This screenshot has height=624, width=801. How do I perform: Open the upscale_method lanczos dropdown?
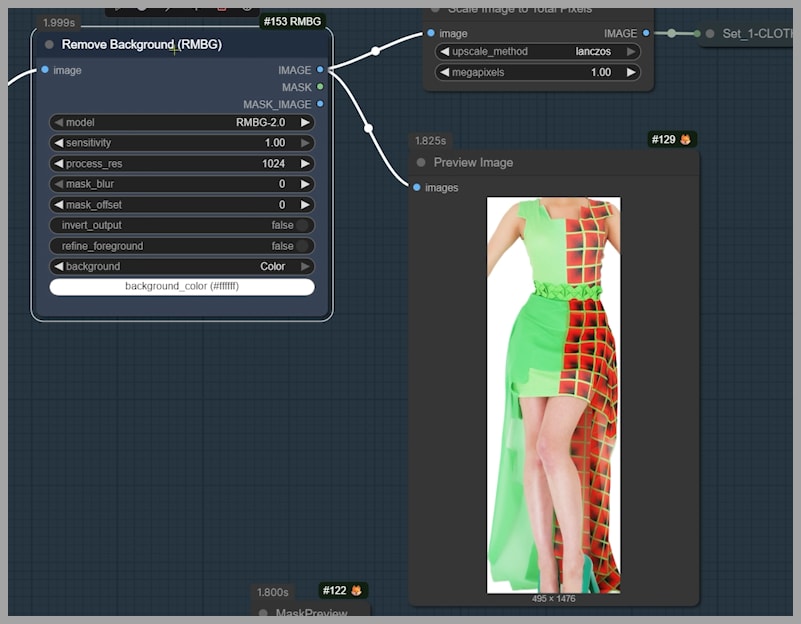click(x=538, y=51)
